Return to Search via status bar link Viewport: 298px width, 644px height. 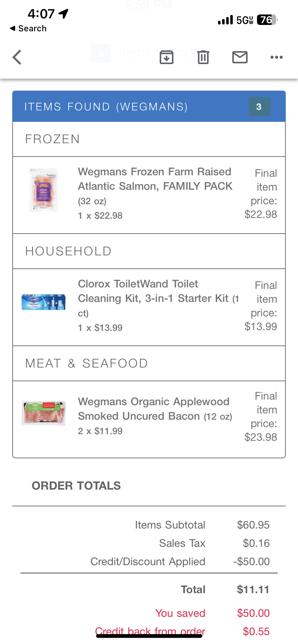coord(29,28)
